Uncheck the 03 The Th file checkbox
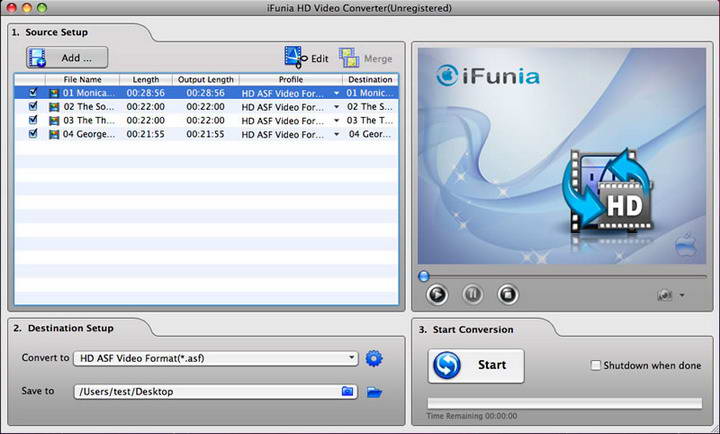 coord(33,119)
